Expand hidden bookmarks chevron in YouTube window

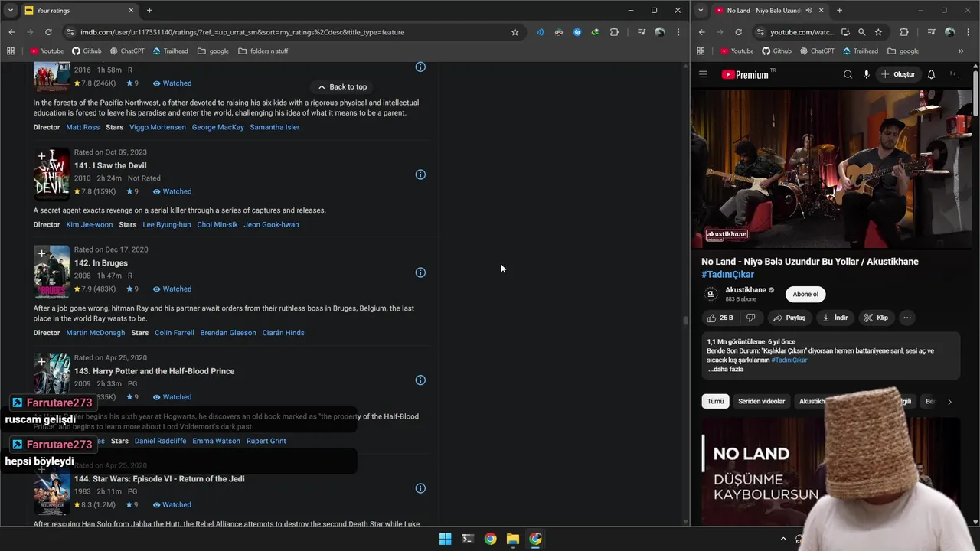(x=961, y=51)
